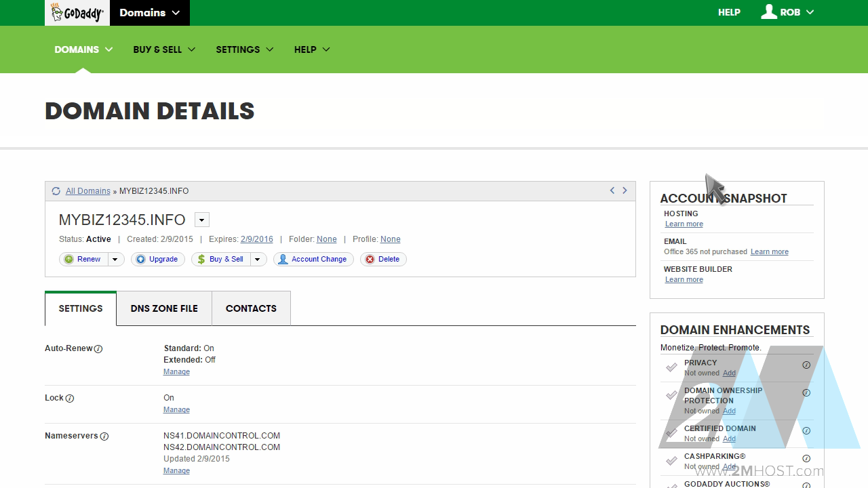Click Learn more under Hosting
This screenshot has width=868, height=488.
[x=684, y=224]
